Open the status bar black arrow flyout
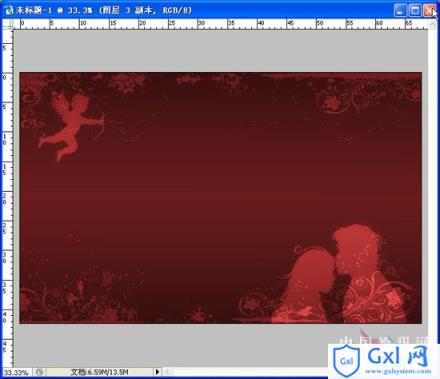The image size is (440, 379). pyautogui.click(x=157, y=372)
